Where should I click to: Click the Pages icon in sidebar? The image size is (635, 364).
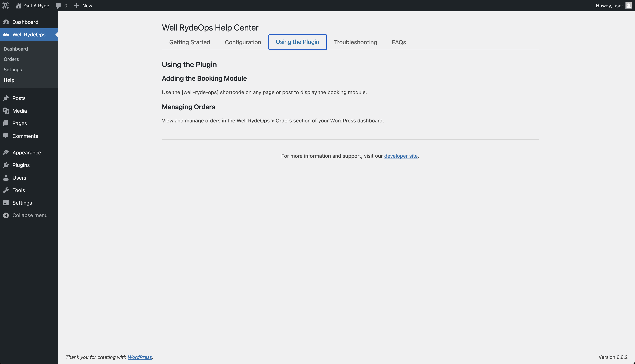[6, 123]
